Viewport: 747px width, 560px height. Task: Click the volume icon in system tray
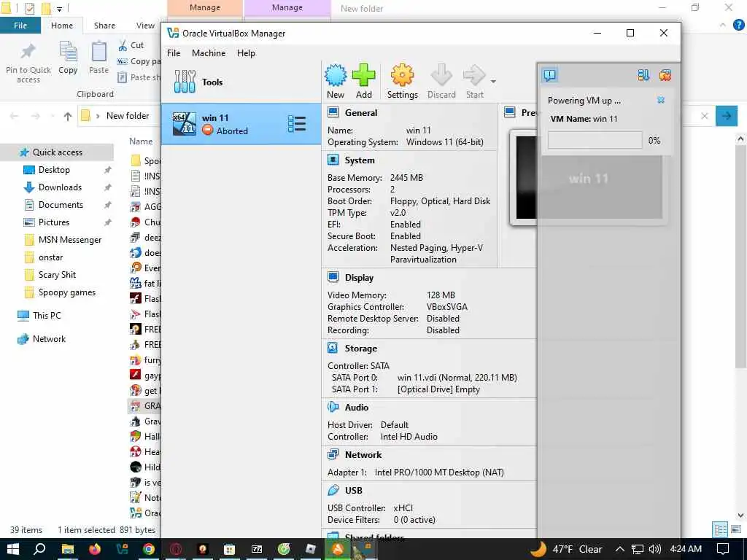tap(655, 549)
